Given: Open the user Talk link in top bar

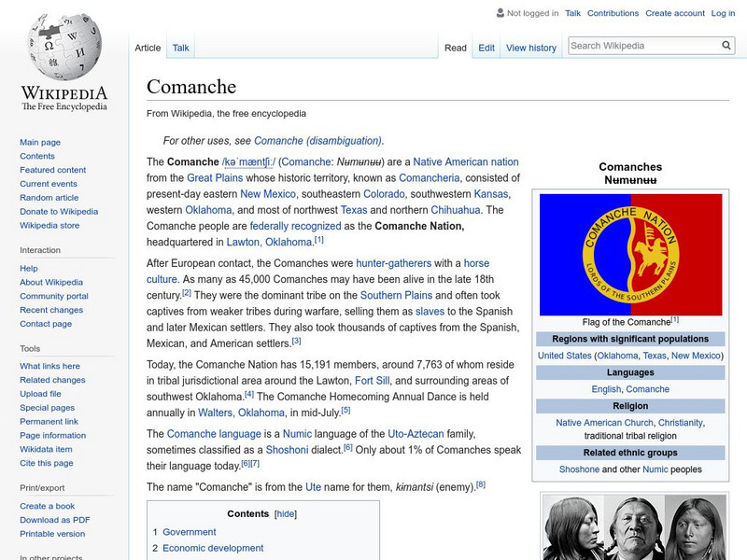Looking at the screenshot, I should coord(572,13).
